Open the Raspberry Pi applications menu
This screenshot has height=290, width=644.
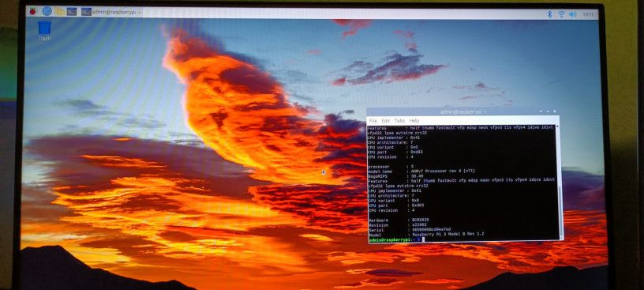tap(33, 11)
